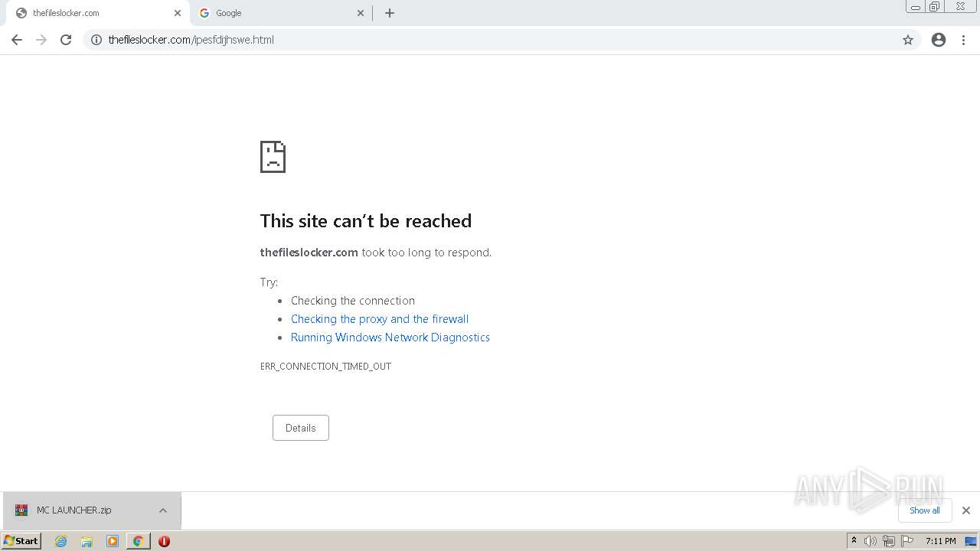This screenshot has height=551, width=980.
Task: Click Show all downloads button
Action: click(x=925, y=510)
